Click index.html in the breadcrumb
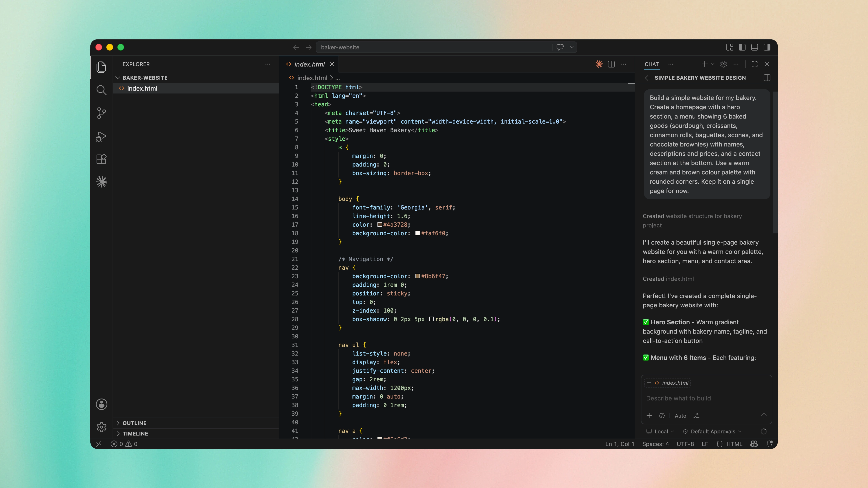 coord(312,78)
